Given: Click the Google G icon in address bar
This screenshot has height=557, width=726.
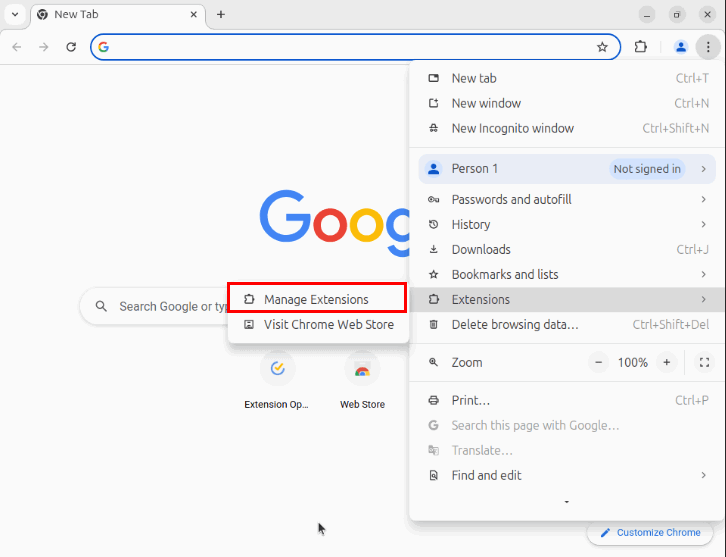Looking at the screenshot, I should click(104, 47).
